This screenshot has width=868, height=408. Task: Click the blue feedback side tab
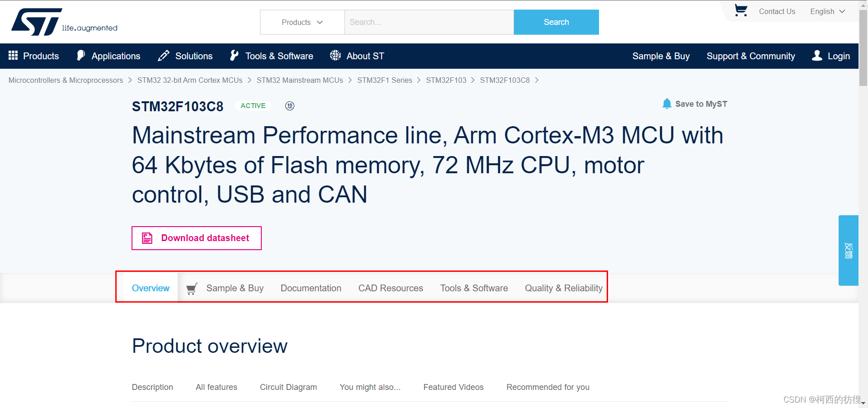coord(849,250)
